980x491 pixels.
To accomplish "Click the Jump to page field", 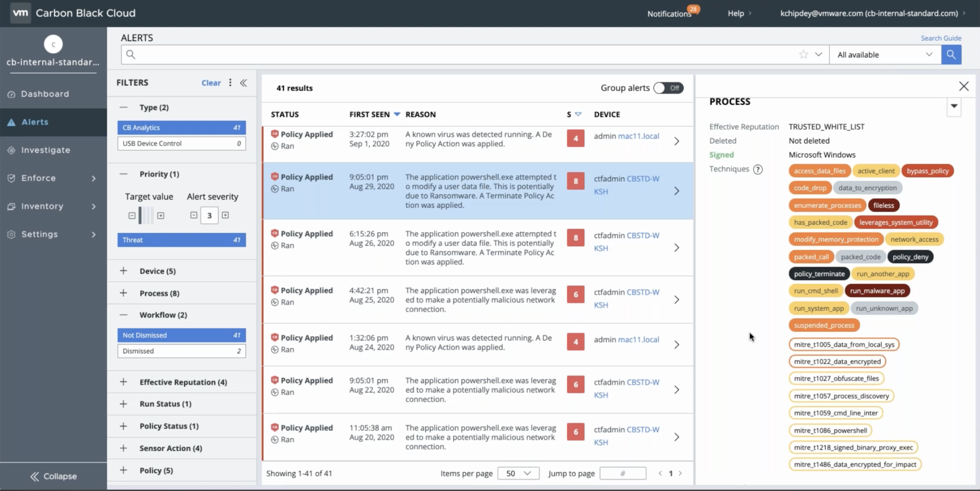I will point(623,473).
